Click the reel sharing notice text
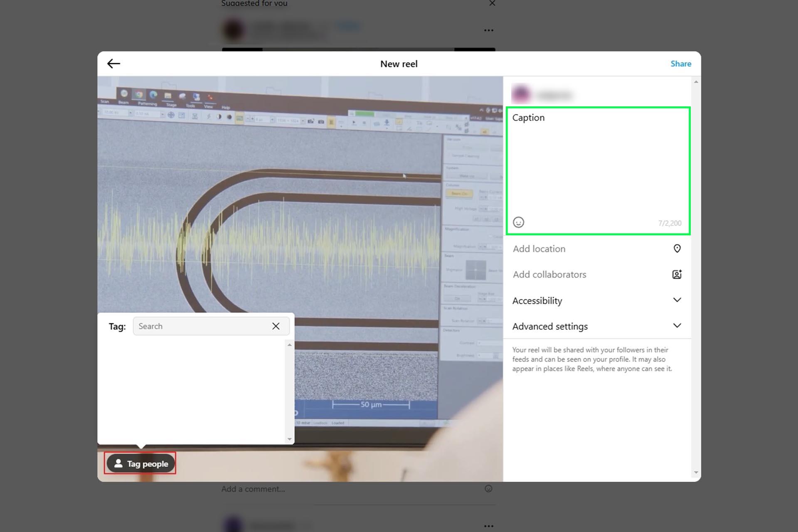Image resolution: width=798 pixels, height=532 pixels. pos(592,359)
